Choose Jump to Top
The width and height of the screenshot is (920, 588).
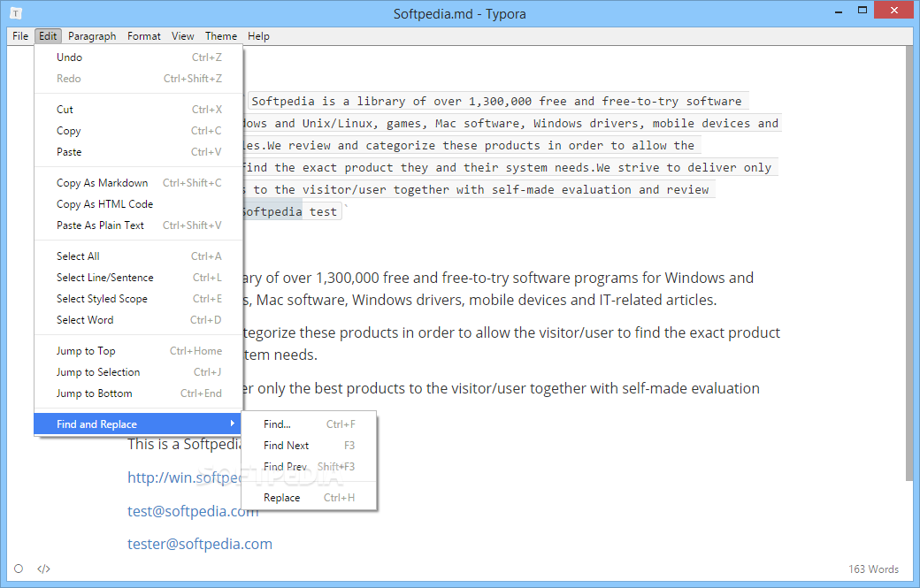pyautogui.click(x=139, y=350)
